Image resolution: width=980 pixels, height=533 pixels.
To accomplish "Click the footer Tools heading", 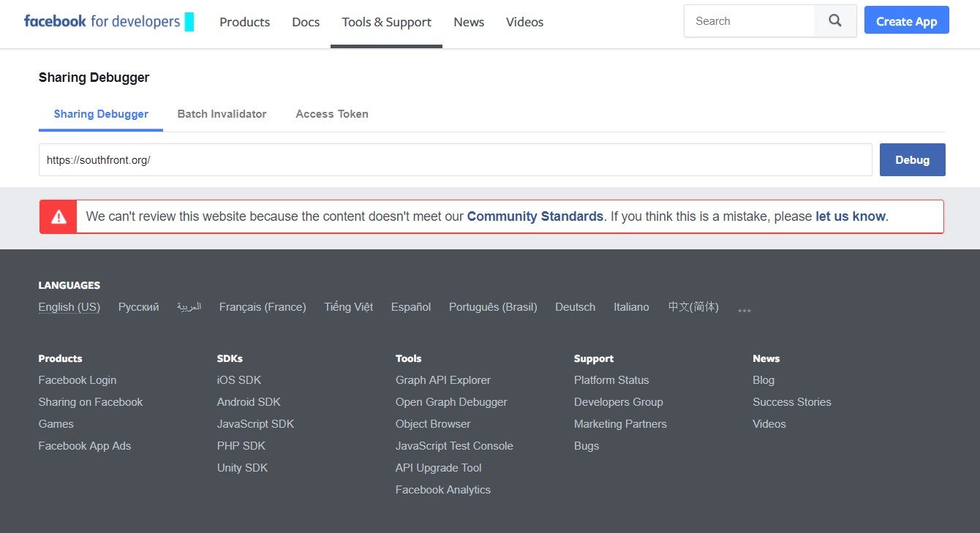I will pos(408,358).
